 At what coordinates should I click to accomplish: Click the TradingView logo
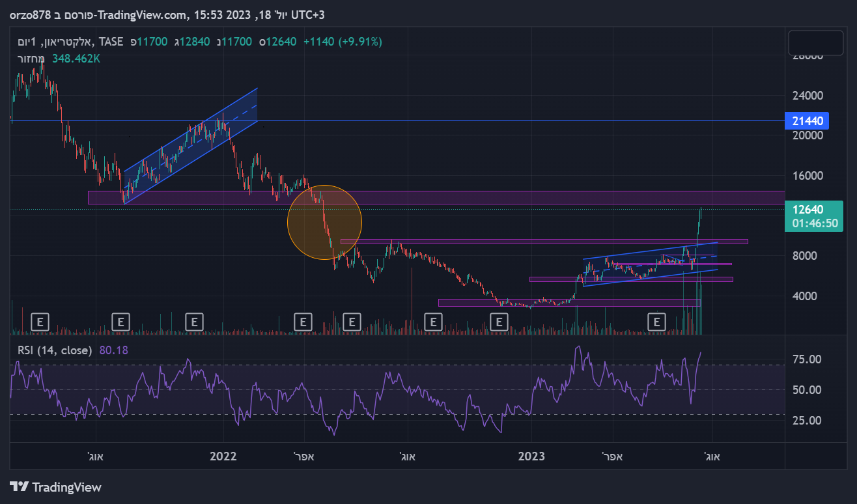pyautogui.click(x=56, y=487)
